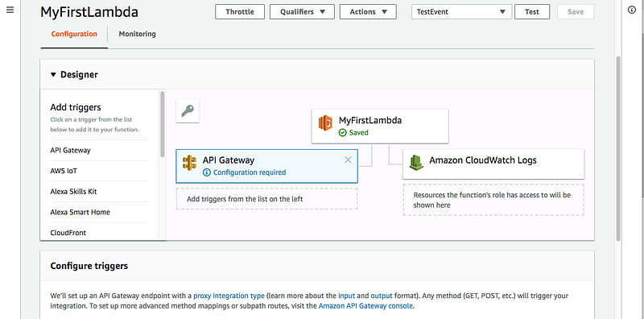
Task: Click the info circle icon at top right
Action: point(632,10)
